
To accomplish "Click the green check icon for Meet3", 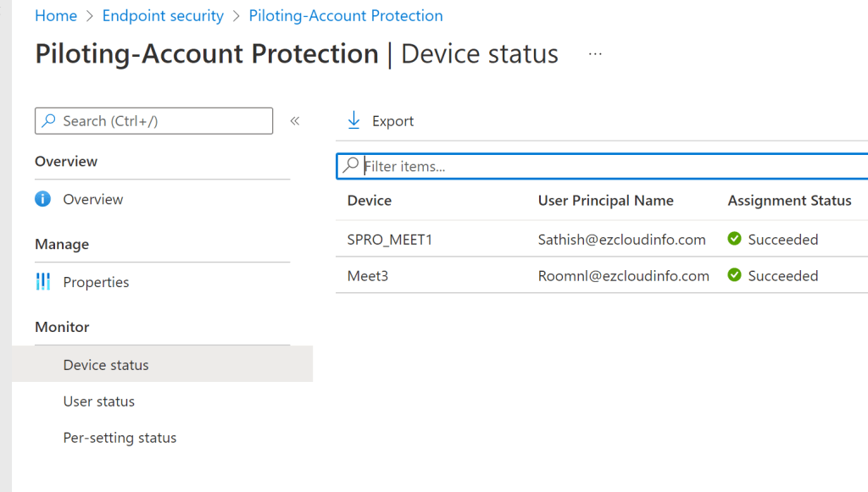I will (x=735, y=275).
